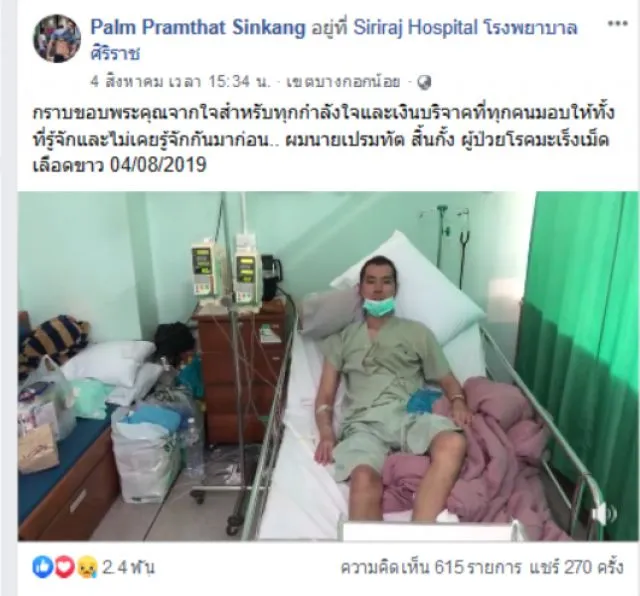Open the post options three-dot menu

[x=617, y=23]
